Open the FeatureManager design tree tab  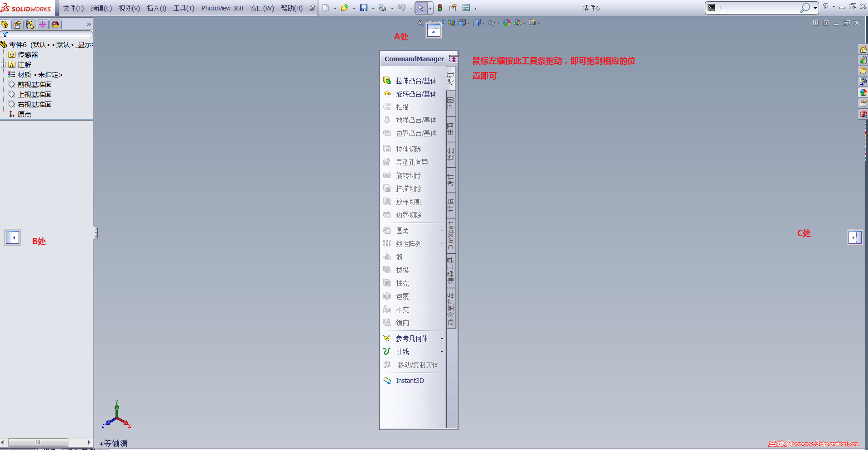5,24
